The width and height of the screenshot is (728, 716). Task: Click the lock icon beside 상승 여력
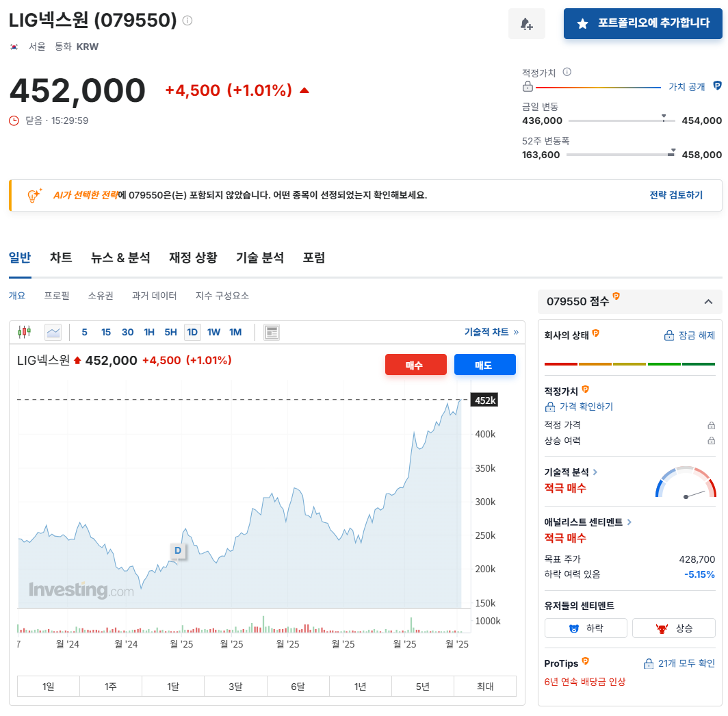tap(712, 440)
